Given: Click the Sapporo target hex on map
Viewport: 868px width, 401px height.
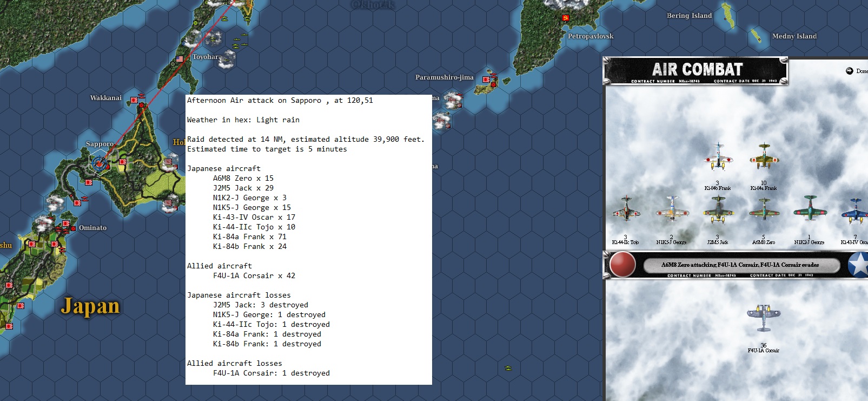Looking at the screenshot, I should [100, 162].
